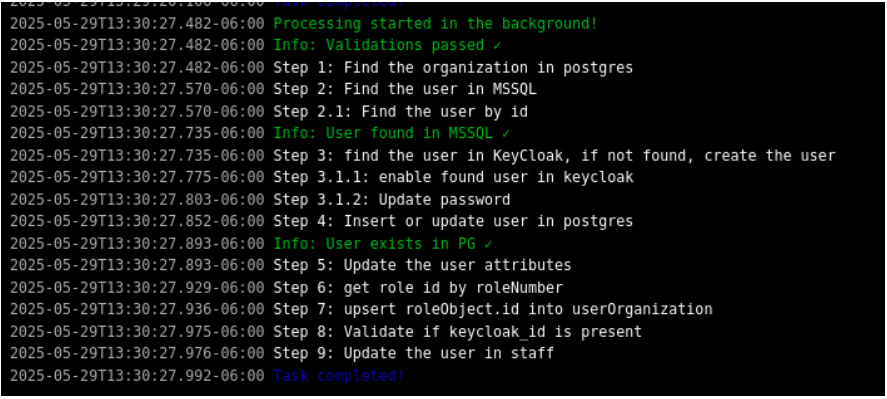Image resolution: width=887 pixels, height=399 pixels.
Task: Select 'Step 4: Insert or update user in postgres'
Action: pos(453,221)
